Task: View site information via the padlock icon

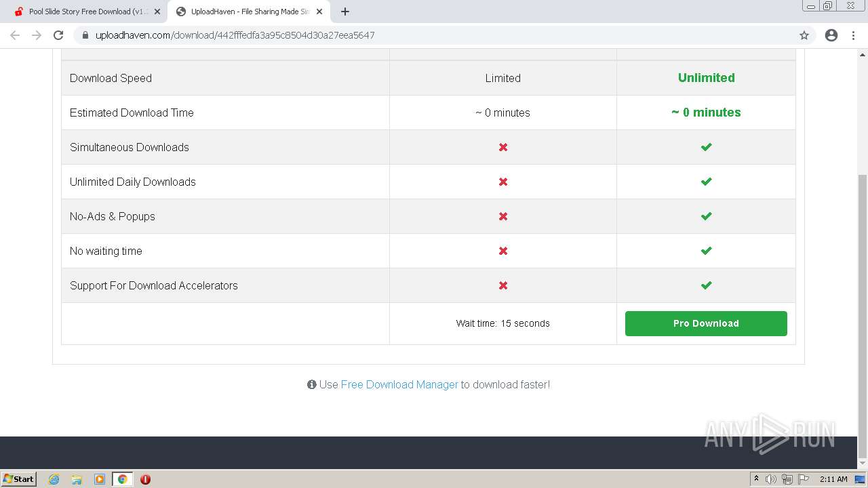Action: 85,35
